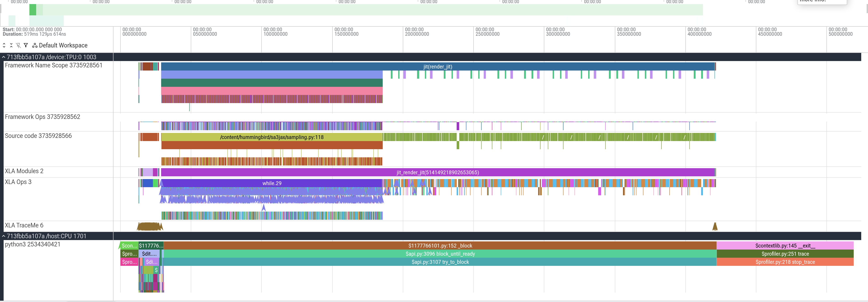This screenshot has width=868, height=302.
Task: Select the Framework Name Scope 3735928561 track
Action: point(54,65)
